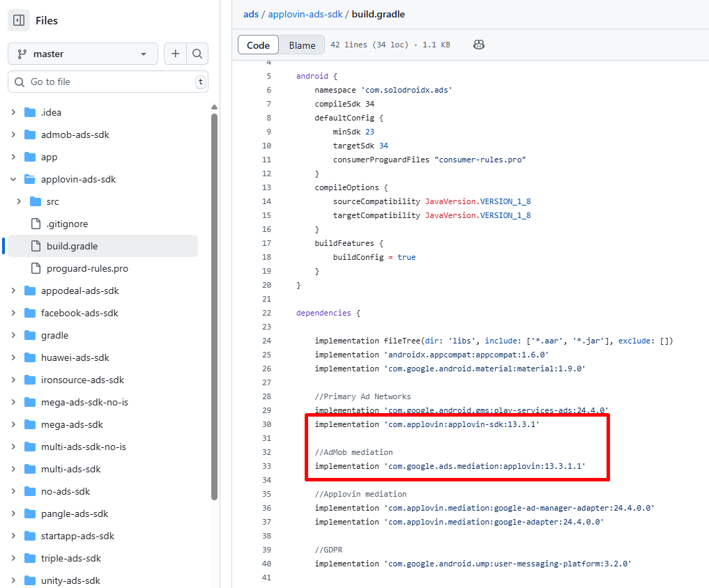Expand the pangle-ads-sdk folder chevron
709x588 pixels.
pos(13,513)
